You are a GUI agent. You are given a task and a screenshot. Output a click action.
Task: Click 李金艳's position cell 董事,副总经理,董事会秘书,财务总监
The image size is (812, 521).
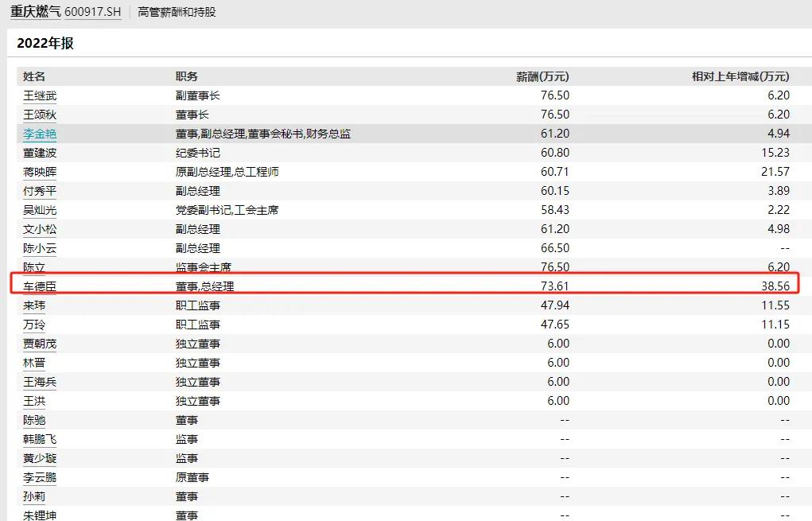tap(263, 134)
